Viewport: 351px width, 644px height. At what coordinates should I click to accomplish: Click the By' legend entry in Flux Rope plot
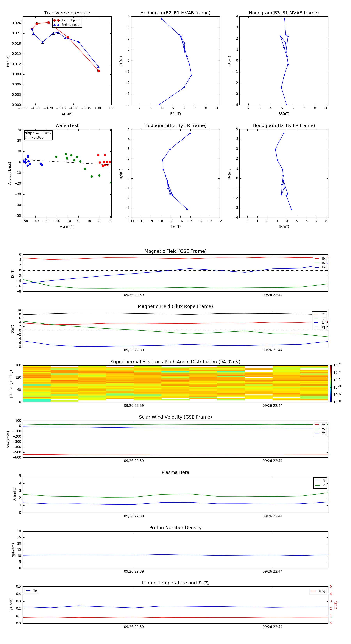[320, 318]
